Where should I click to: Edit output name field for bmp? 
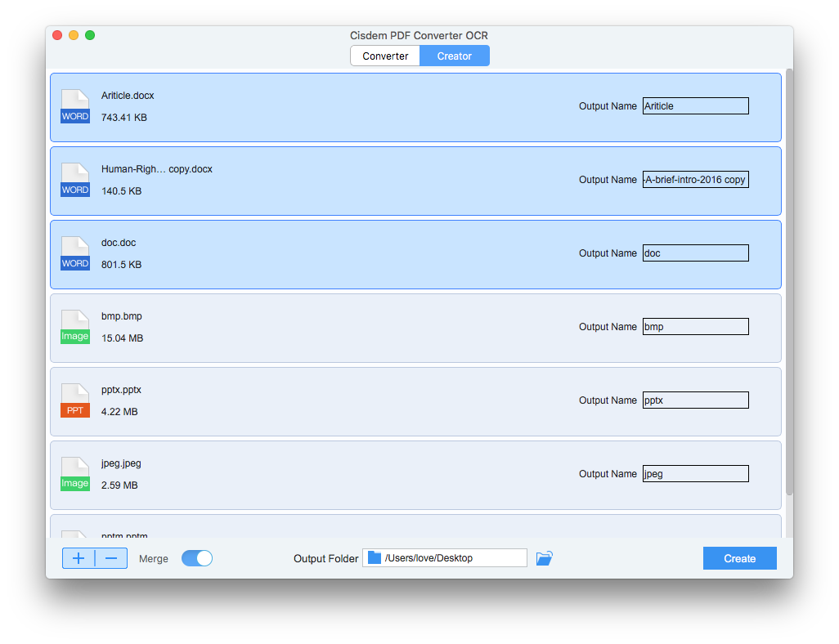tap(696, 327)
